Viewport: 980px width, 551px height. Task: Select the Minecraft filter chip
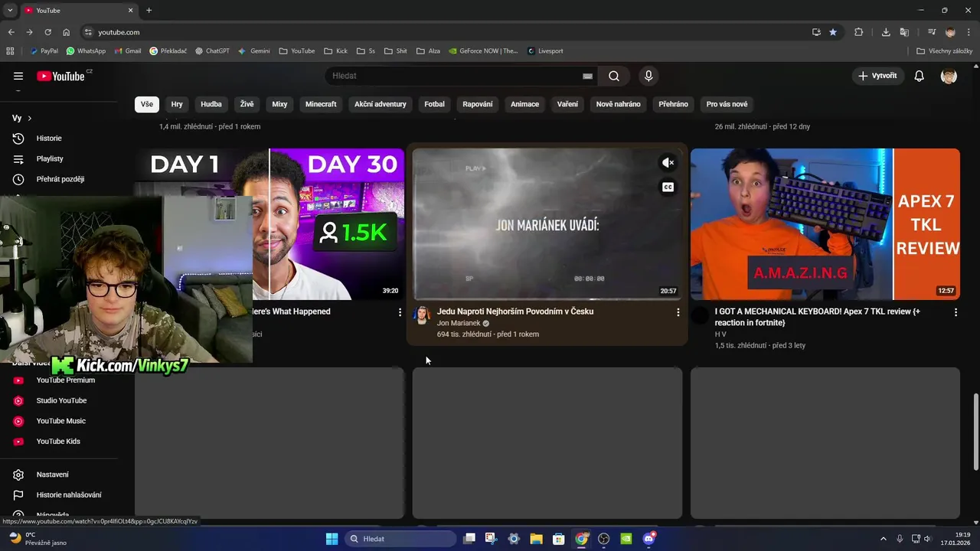321,104
